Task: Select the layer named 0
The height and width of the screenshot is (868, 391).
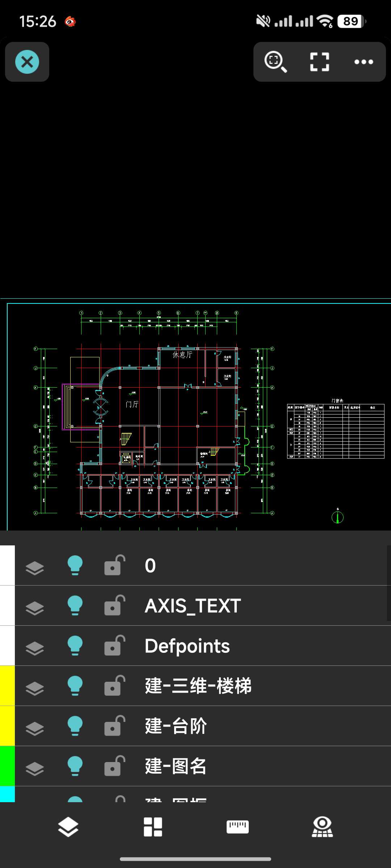Action: click(150, 566)
